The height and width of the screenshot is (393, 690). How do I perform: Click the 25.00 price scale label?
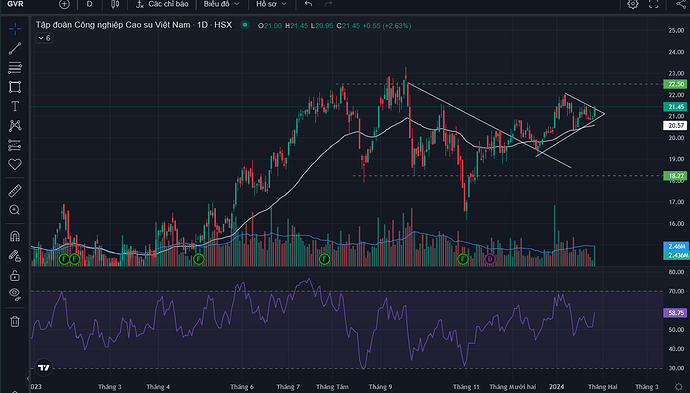[x=676, y=30]
